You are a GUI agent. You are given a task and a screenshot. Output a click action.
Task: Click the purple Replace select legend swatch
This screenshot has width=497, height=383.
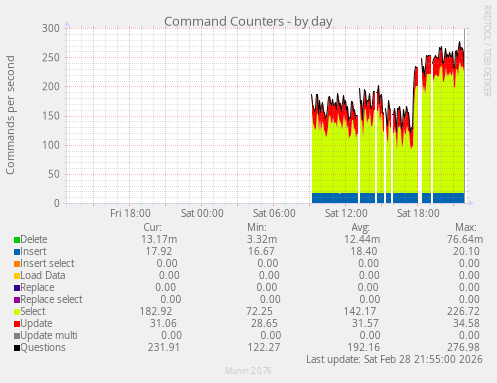click(17, 300)
